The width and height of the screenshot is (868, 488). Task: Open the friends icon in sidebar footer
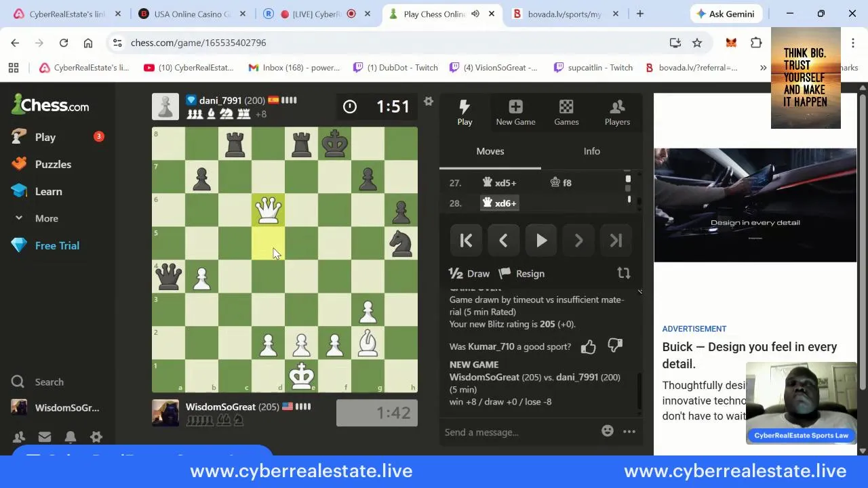19,437
